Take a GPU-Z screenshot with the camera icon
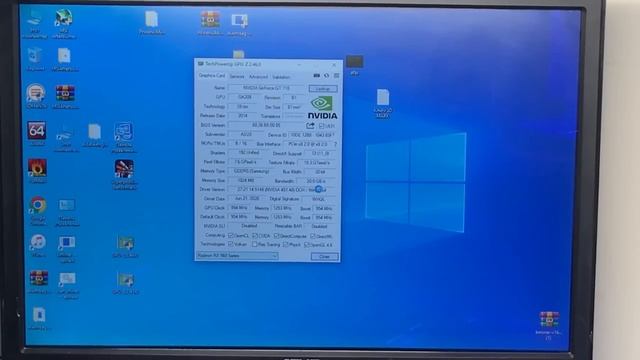 (x=316, y=76)
